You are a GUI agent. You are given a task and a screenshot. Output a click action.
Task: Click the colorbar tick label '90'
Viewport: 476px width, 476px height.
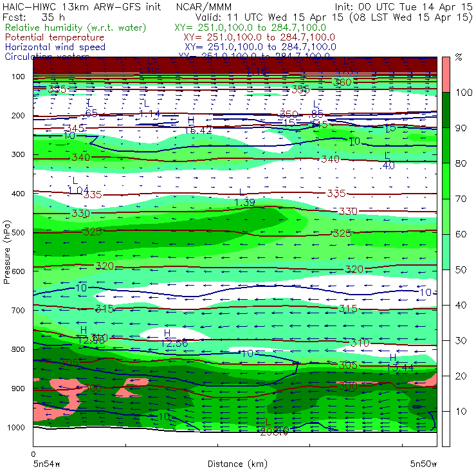(x=461, y=128)
